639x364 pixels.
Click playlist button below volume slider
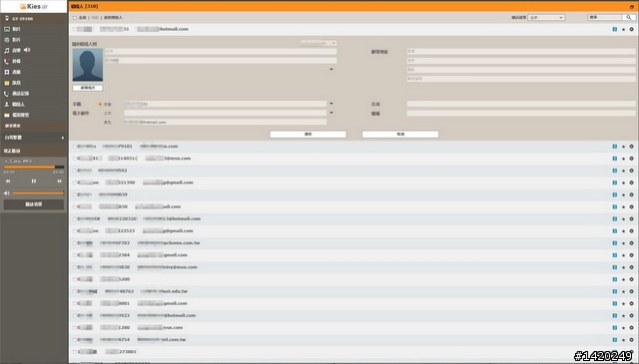[x=33, y=204]
